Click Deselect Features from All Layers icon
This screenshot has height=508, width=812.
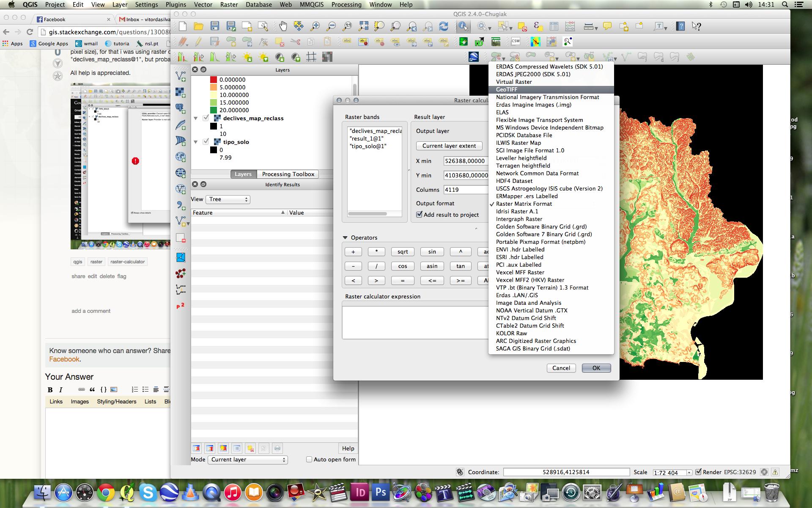(x=522, y=26)
